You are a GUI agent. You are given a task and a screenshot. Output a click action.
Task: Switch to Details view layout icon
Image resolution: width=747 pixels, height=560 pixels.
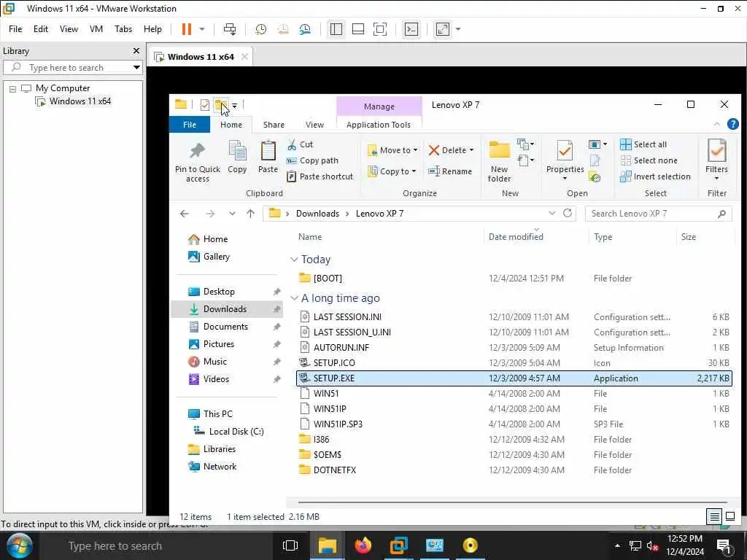(714, 516)
